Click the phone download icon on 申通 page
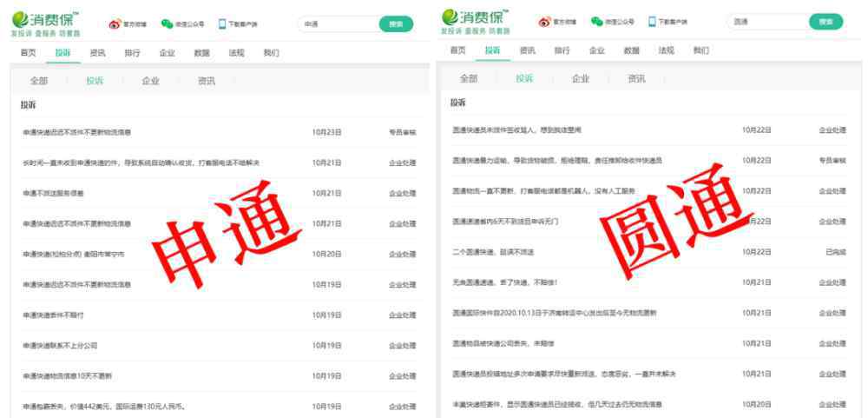Viewport: 868px width, 418px height. (222, 23)
